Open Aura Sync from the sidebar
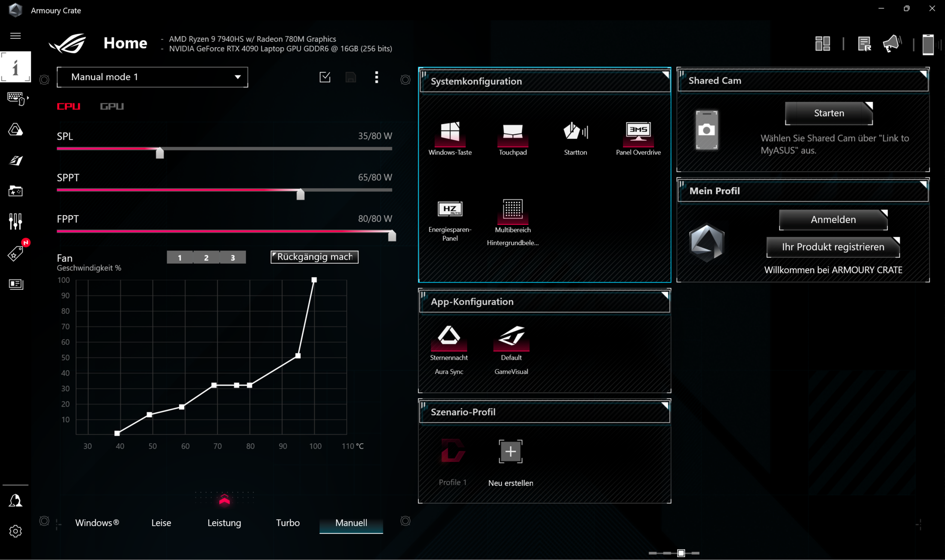 click(15, 130)
